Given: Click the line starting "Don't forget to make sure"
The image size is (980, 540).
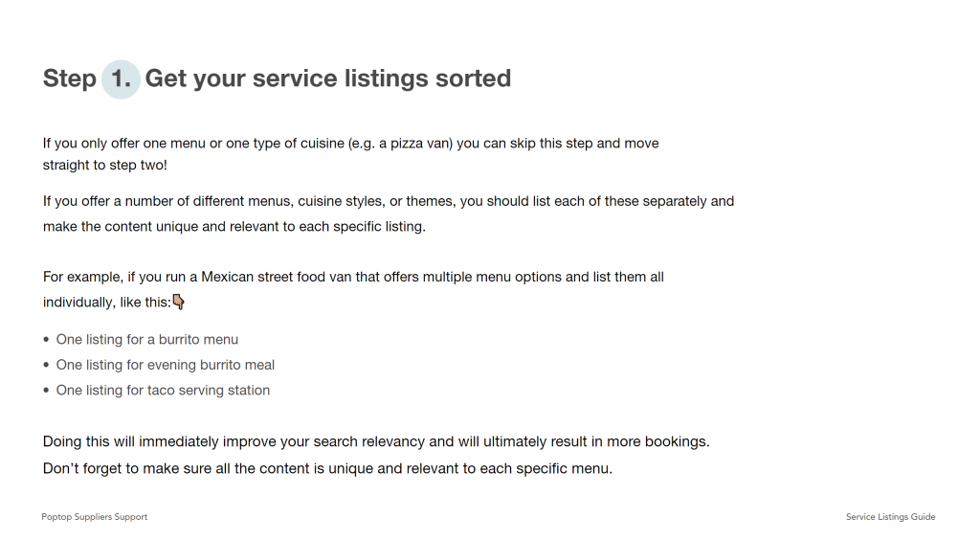Looking at the screenshot, I should pyautogui.click(x=326, y=469).
